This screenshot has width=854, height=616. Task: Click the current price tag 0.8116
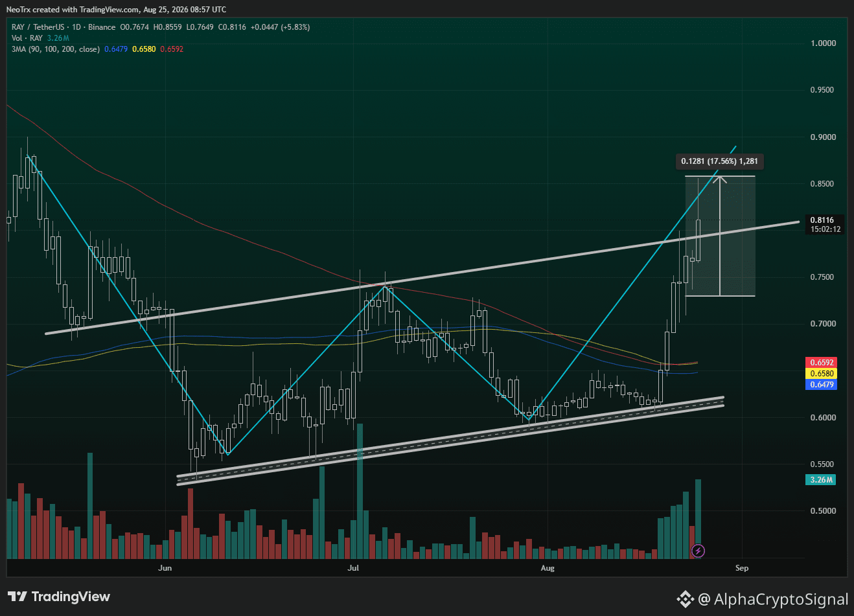[822, 220]
